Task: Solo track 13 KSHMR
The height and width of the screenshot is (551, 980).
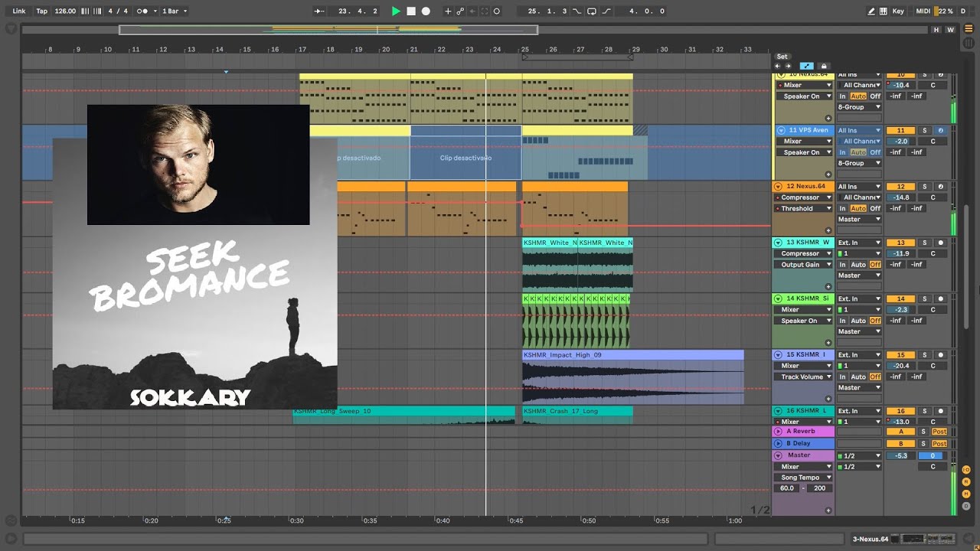Action: pos(924,243)
